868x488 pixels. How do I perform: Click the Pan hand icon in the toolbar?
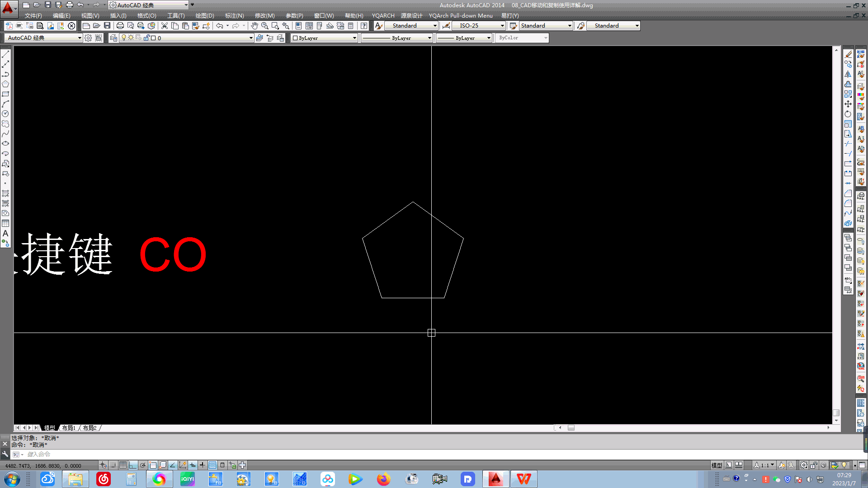(255, 26)
